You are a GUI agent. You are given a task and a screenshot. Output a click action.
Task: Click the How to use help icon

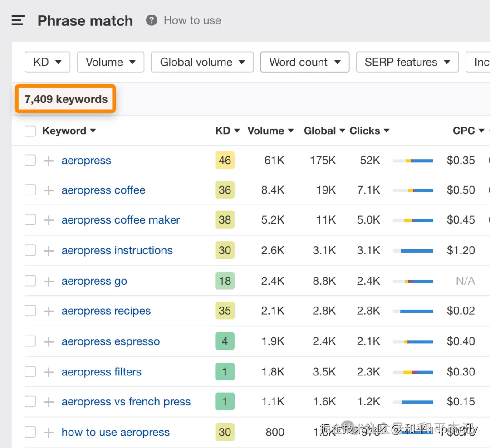(x=152, y=20)
